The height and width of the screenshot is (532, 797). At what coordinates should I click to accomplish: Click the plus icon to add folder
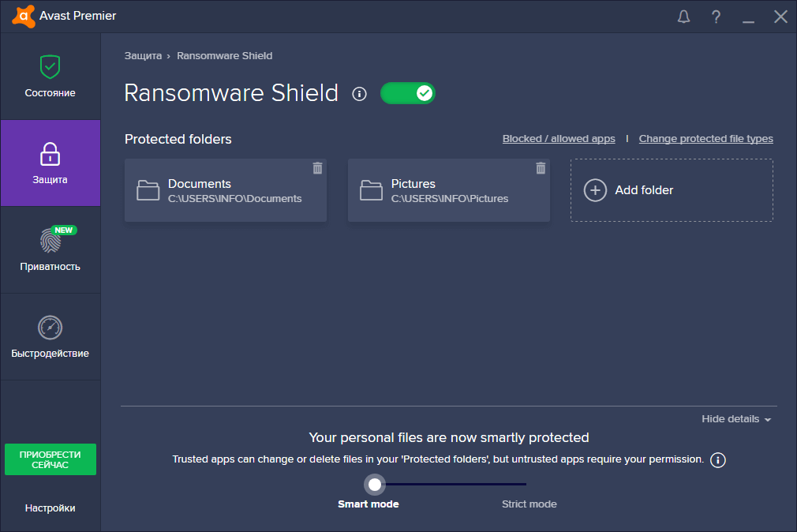click(x=595, y=190)
